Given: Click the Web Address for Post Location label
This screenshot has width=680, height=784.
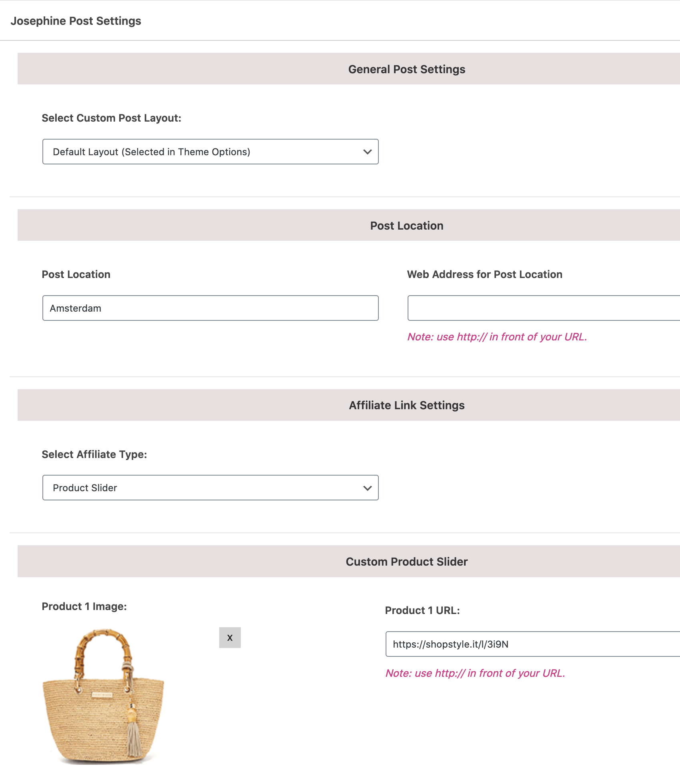Looking at the screenshot, I should pos(485,274).
